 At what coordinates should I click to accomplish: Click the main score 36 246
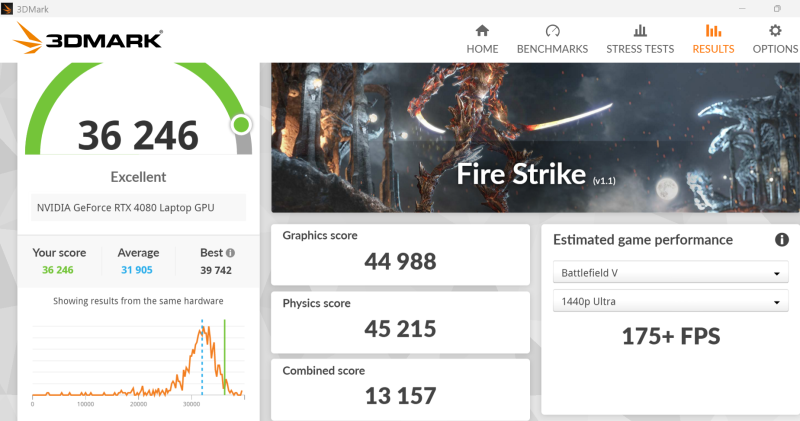pos(138,136)
